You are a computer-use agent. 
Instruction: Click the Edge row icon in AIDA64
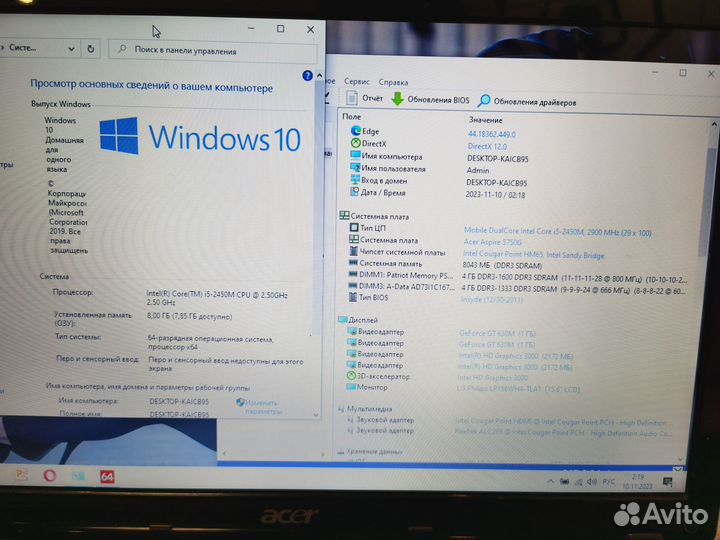[355, 131]
